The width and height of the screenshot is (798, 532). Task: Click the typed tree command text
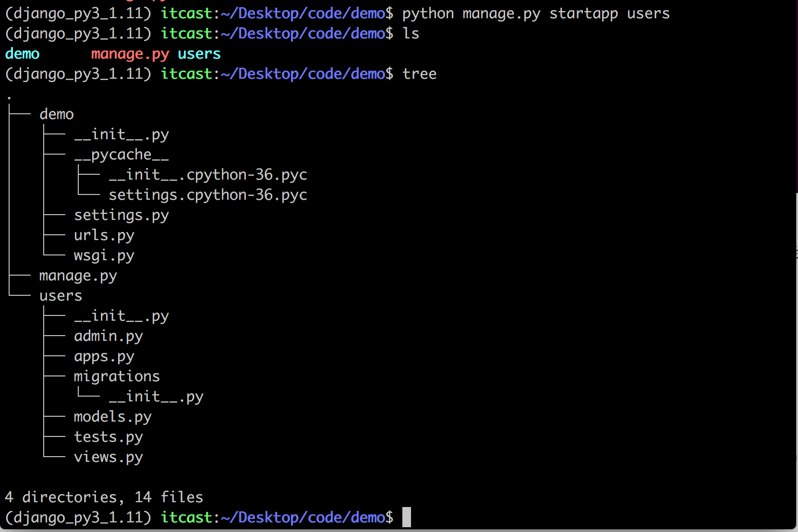[420, 74]
